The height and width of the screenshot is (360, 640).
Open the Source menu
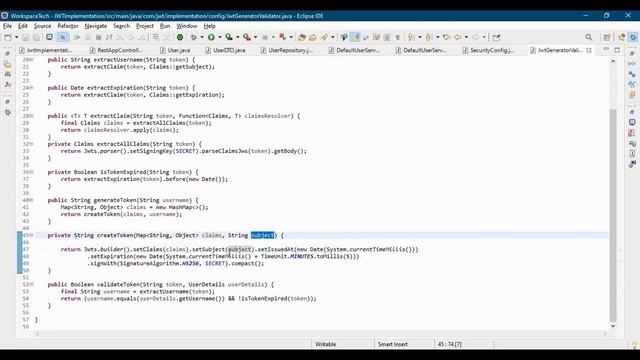[42, 26]
